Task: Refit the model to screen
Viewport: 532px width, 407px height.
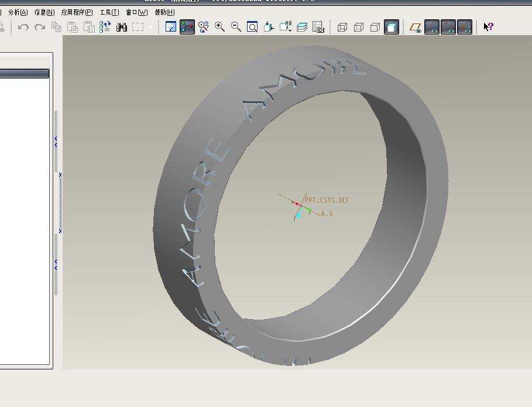Action: (252, 27)
